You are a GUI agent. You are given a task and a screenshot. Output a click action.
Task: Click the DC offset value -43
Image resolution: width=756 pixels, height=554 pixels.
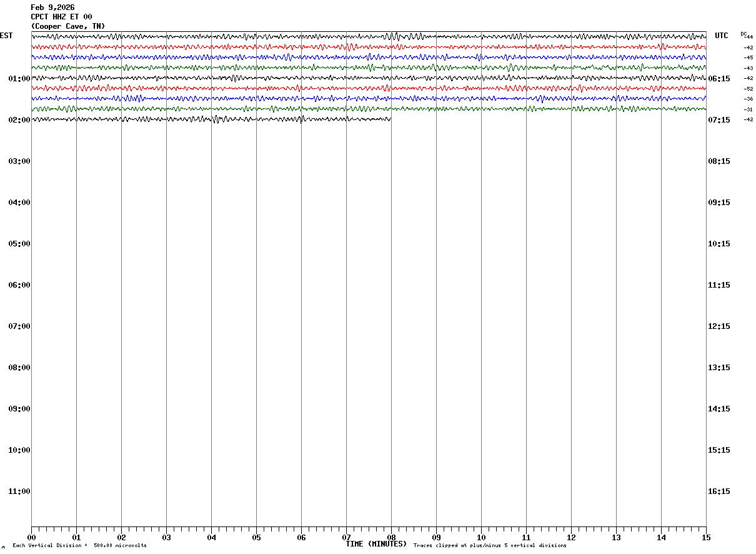click(749, 68)
